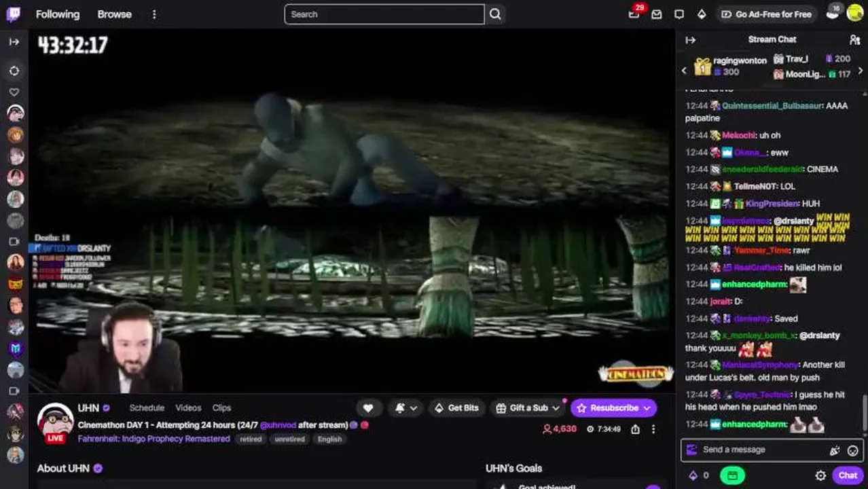The height and width of the screenshot is (489, 868).
Task: Share the stream with the share icon
Action: pos(635,429)
